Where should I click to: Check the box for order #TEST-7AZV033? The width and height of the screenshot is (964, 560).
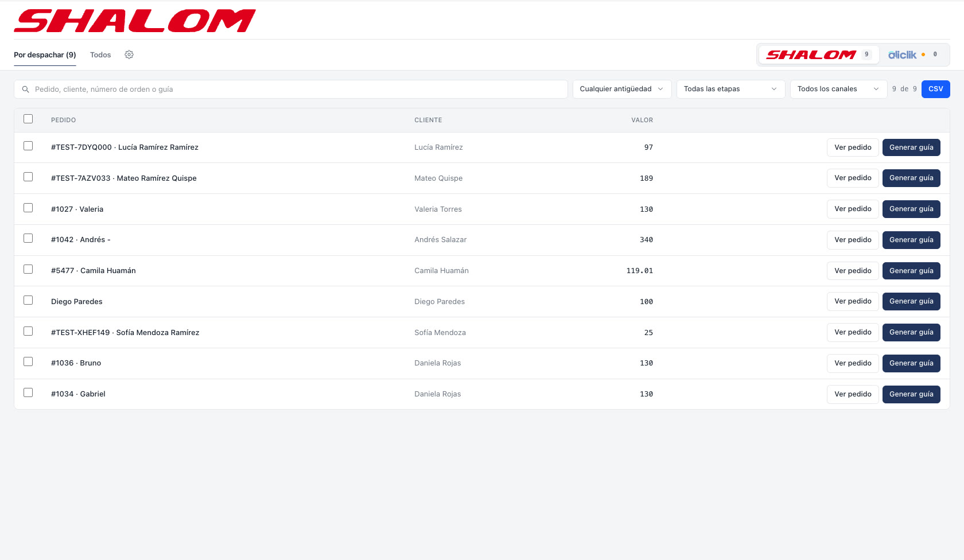click(28, 177)
